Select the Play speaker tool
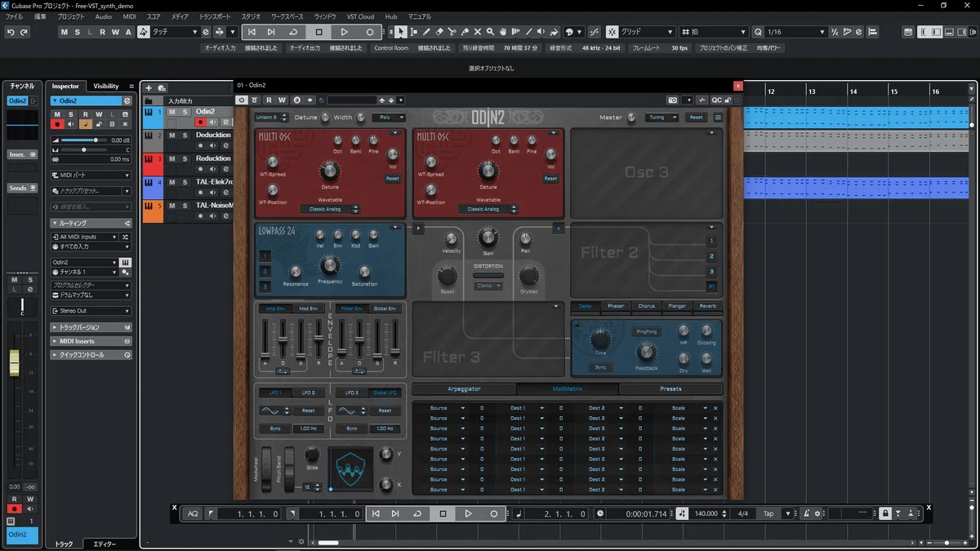The height and width of the screenshot is (551, 980). pyautogui.click(x=541, y=32)
